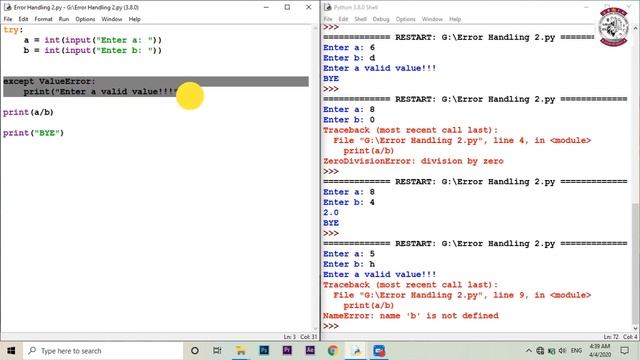
Task: Open File menu in the editor window
Action: point(8,19)
